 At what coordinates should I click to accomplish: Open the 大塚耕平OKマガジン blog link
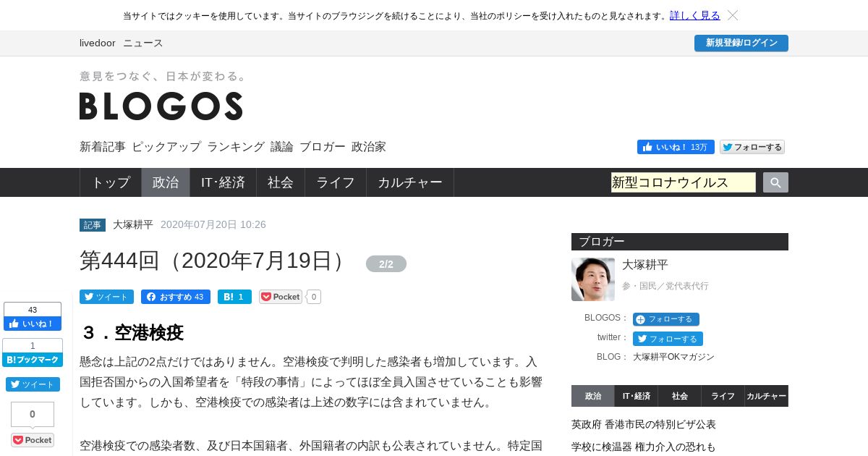(673, 357)
